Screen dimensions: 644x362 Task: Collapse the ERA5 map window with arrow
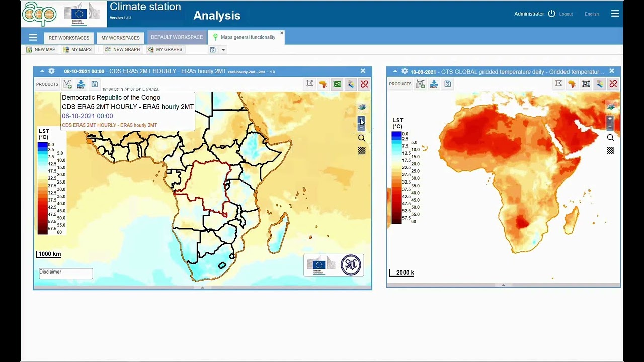tap(42, 71)
